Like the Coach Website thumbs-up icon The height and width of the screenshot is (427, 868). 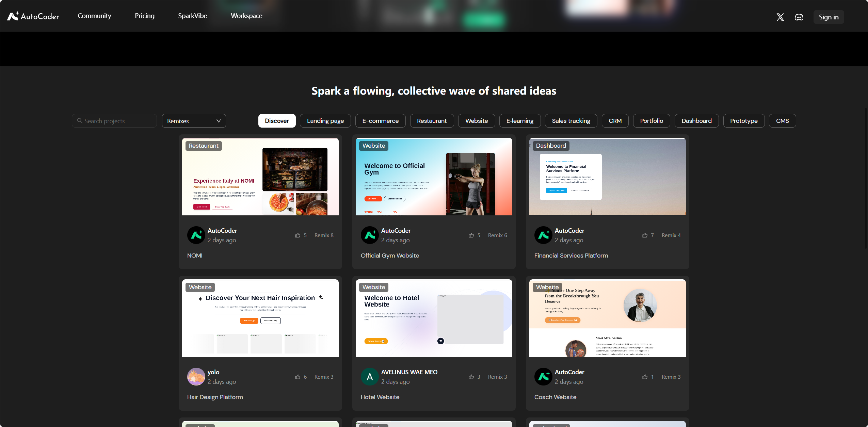coord(645,377)
